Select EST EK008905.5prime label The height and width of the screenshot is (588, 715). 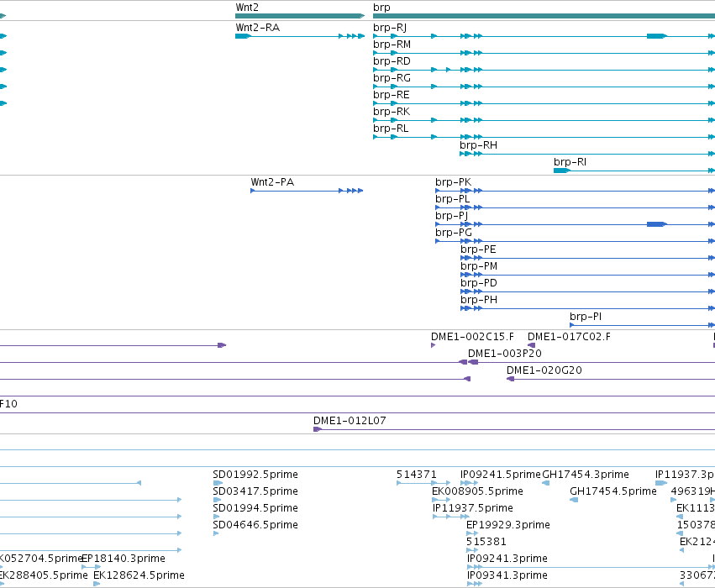click(477, 491)
